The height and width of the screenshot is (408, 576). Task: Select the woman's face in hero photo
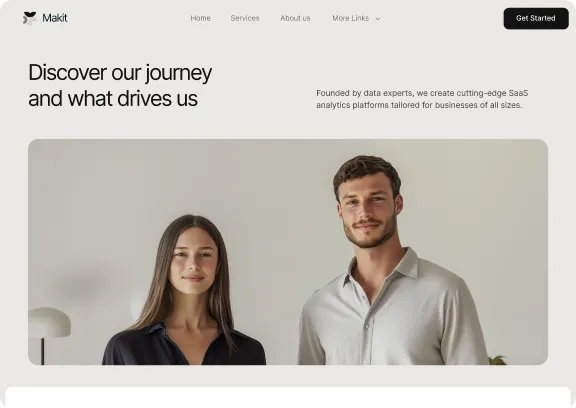[x=194, y=261]
